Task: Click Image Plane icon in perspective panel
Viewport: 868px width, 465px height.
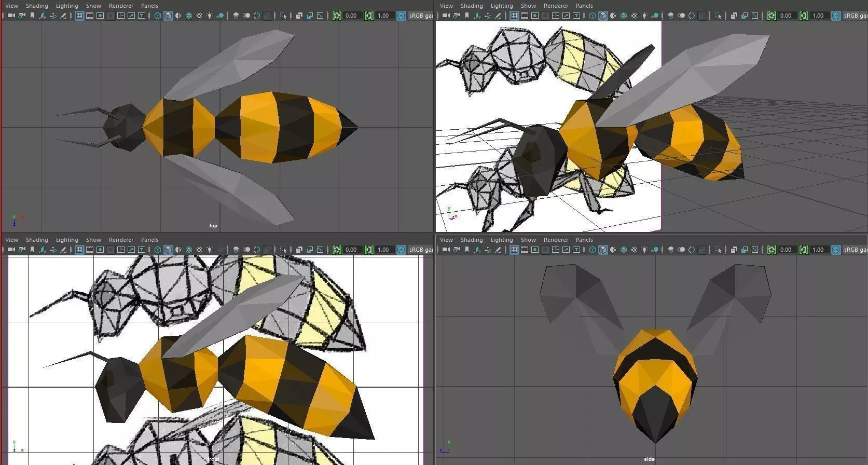Action: (x=477, y=16)
